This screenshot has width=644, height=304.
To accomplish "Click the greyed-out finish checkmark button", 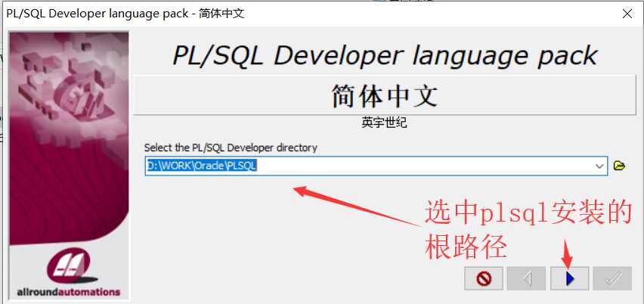I will click(x=612, y=278).
